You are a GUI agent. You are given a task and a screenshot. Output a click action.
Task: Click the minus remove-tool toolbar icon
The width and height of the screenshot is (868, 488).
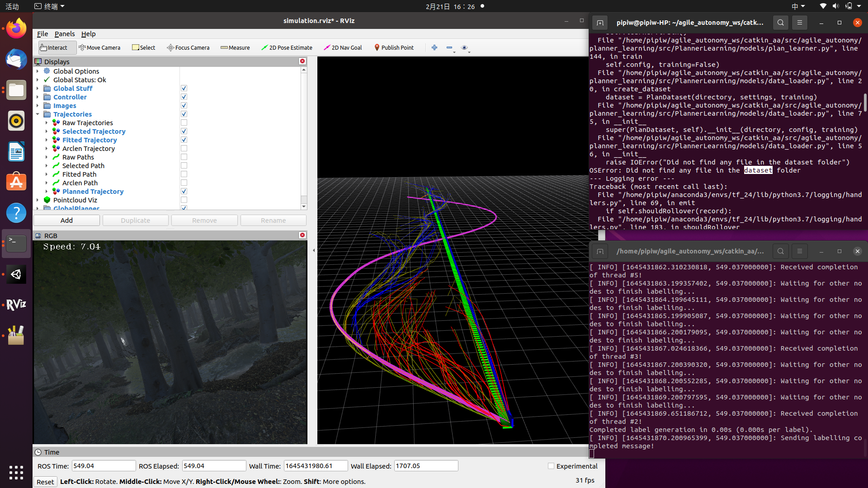point(449,47)
